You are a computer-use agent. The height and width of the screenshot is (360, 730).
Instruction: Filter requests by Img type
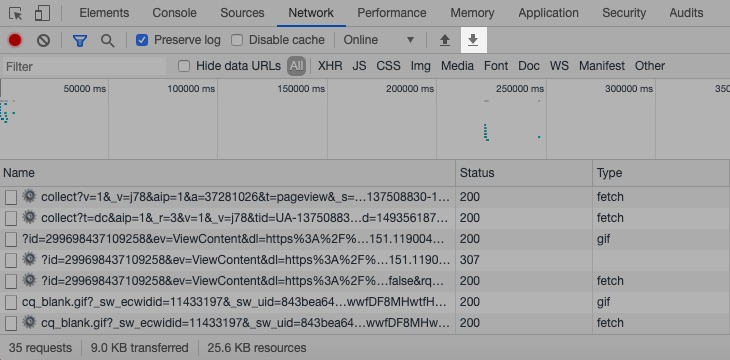(x=420, y=66)
